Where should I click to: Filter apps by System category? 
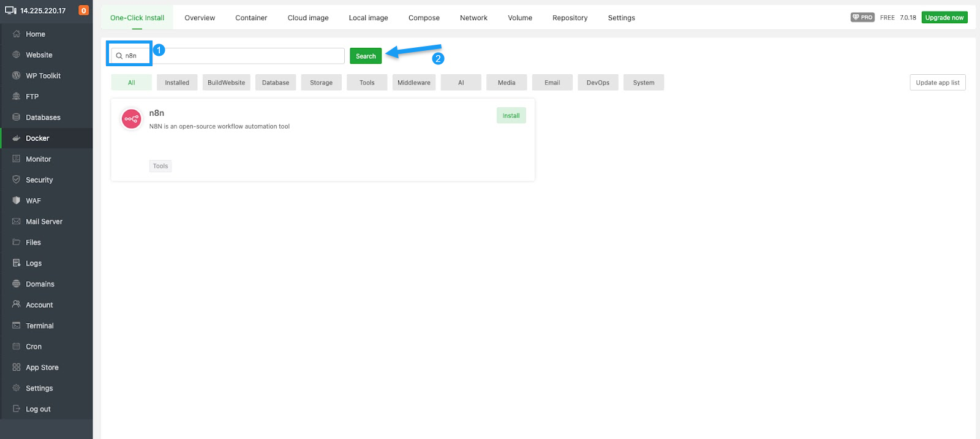644,83
